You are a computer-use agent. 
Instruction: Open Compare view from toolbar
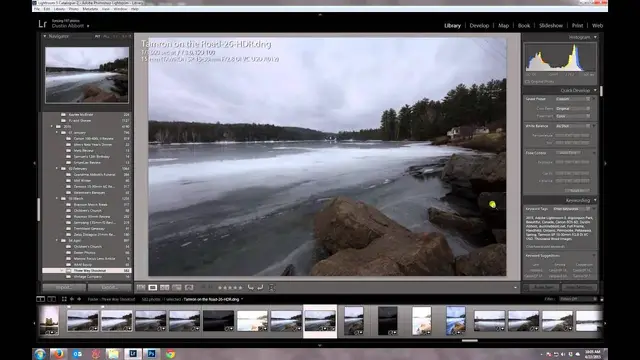(164, 288)
